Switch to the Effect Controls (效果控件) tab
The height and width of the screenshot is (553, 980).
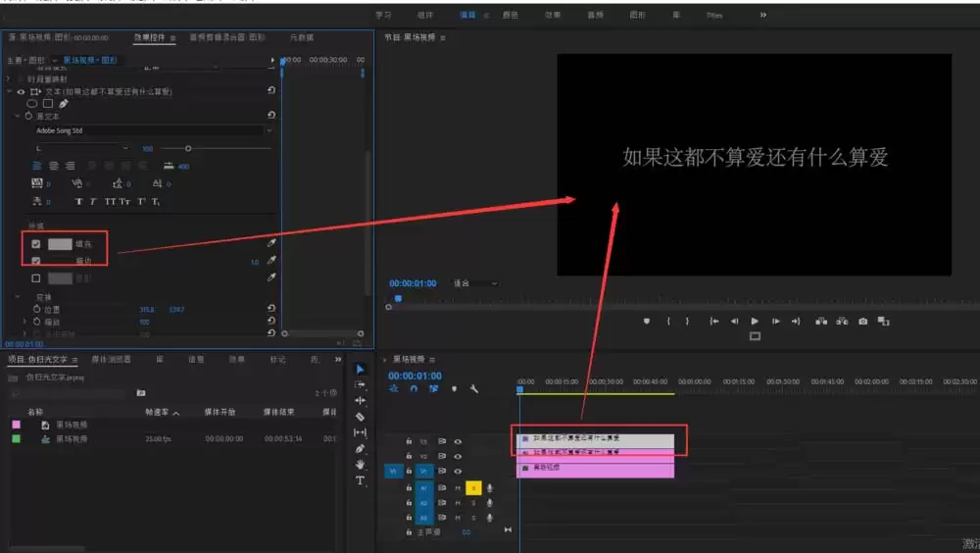click(x=150, y=37)
